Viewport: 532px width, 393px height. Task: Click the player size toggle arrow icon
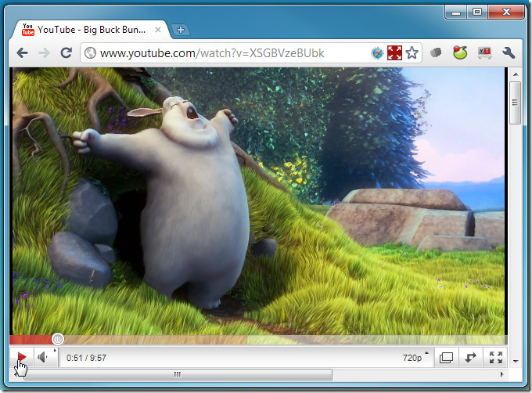(471, 357)
